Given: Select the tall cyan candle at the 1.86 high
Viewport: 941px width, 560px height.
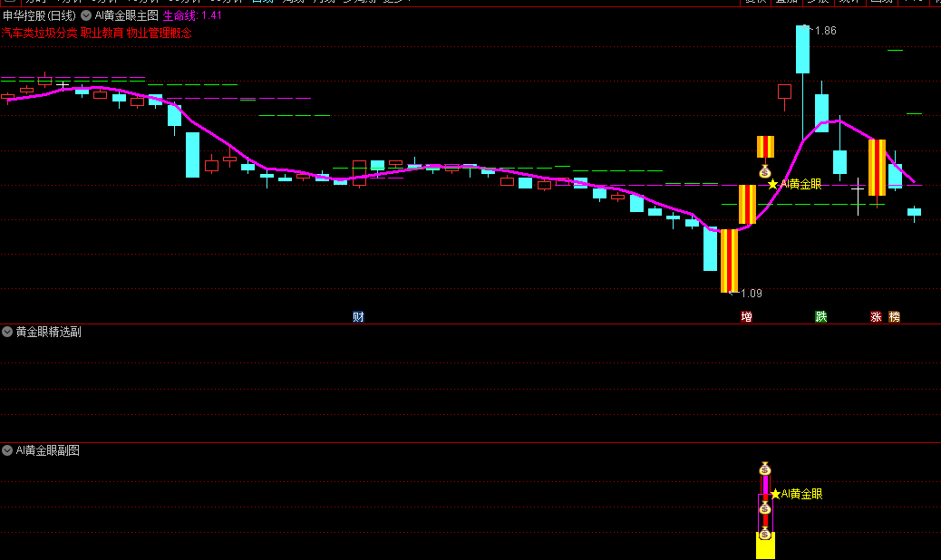Looking at the screenshot, I should 802,49.
